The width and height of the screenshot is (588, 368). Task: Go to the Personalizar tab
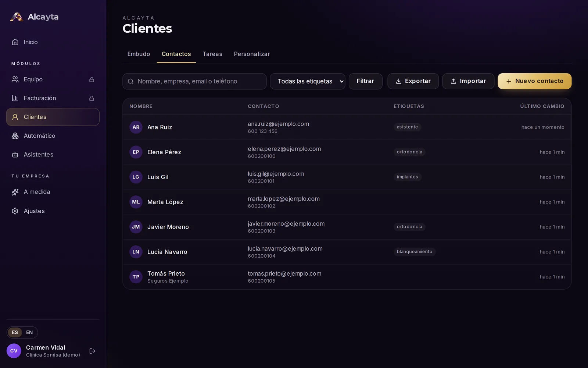[x=252, y=54]
